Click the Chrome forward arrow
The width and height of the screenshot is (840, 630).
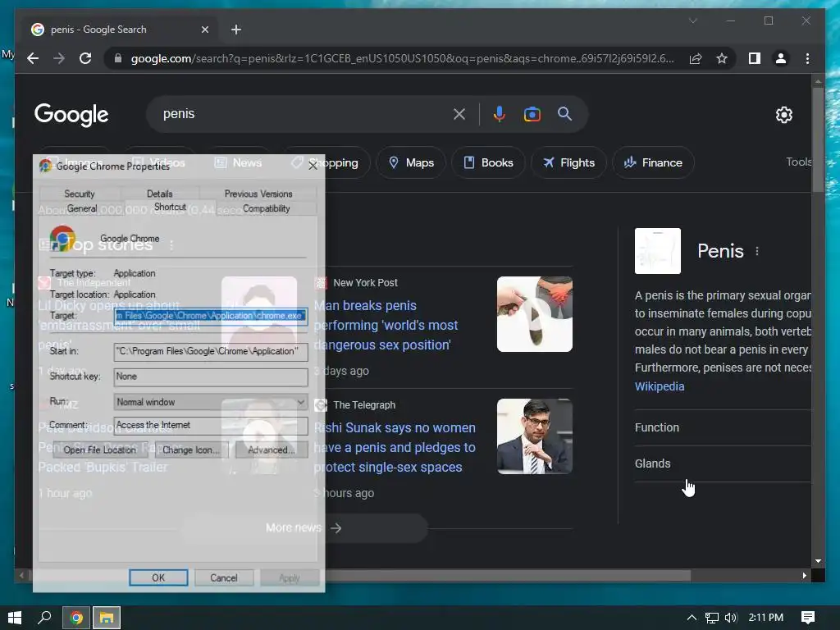[59, 58]
